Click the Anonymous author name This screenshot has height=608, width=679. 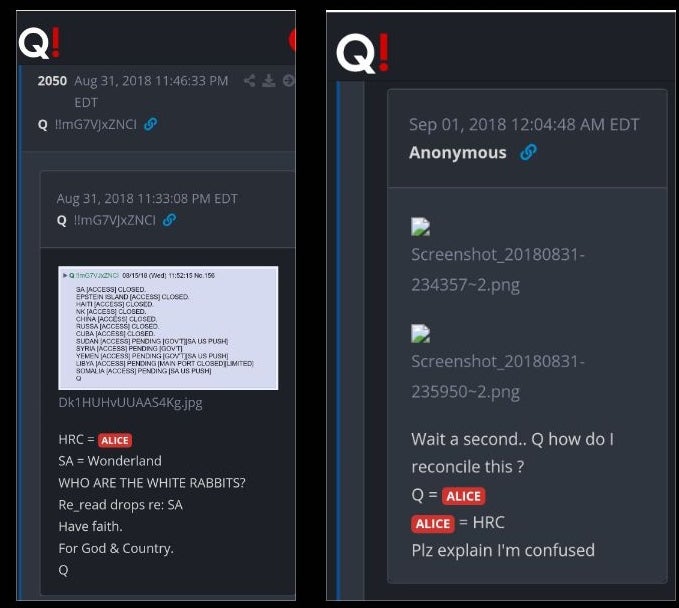coord(458,153)
